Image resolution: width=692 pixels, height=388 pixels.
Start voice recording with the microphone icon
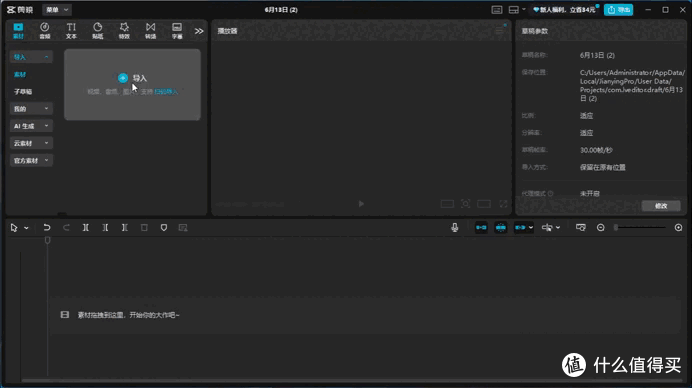point(455,227)
